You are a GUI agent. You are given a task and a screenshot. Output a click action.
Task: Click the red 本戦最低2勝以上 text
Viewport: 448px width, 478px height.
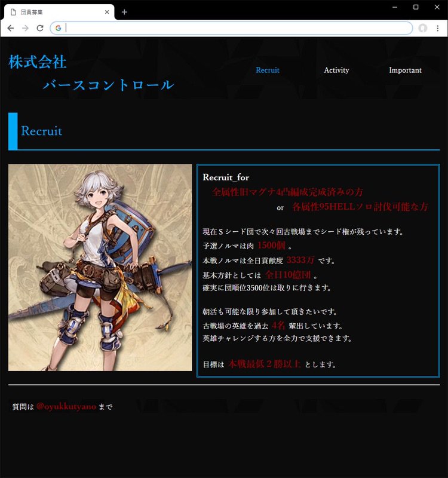[265, 364]
